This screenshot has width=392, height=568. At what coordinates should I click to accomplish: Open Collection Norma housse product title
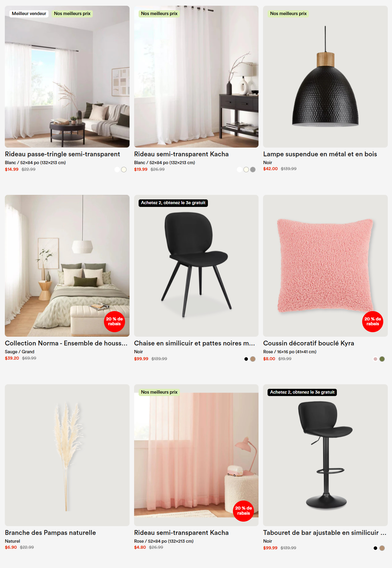(x=66, y=343)
